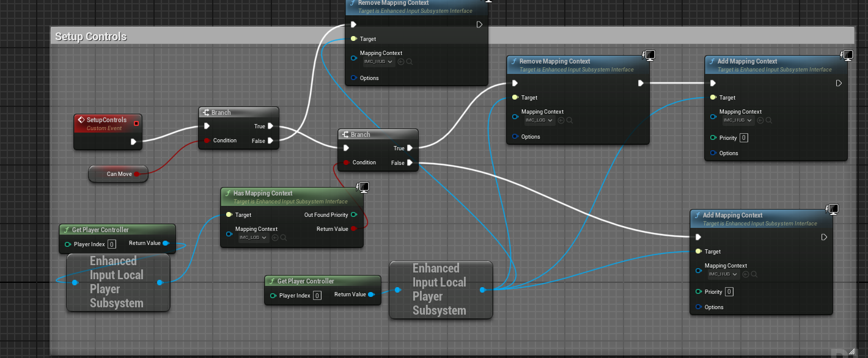Click Return Value pin of lower-middle Get Player Controller

click(371, 294)
